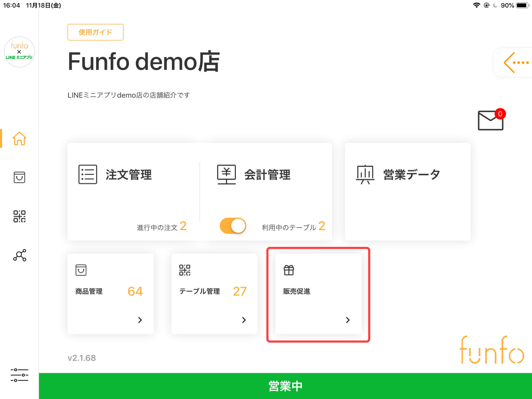
Task: Click product count 64
Action: pos(135,291)
